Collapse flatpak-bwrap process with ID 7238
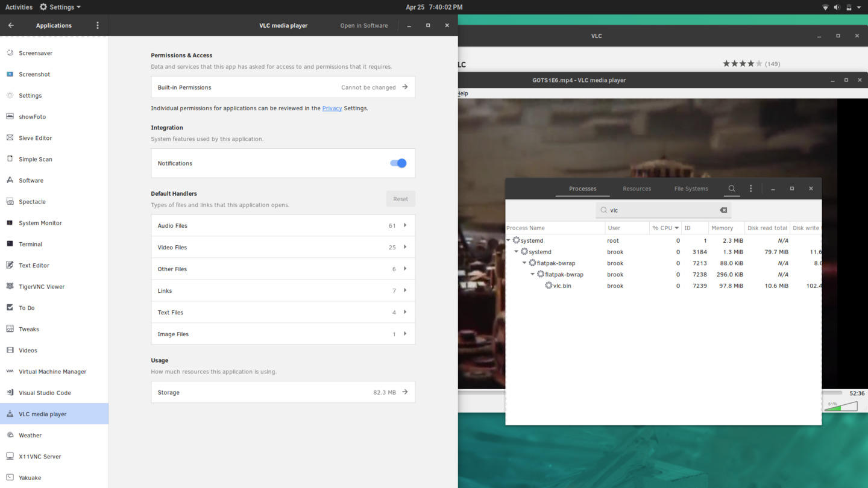868x488 pixels. 533,274
